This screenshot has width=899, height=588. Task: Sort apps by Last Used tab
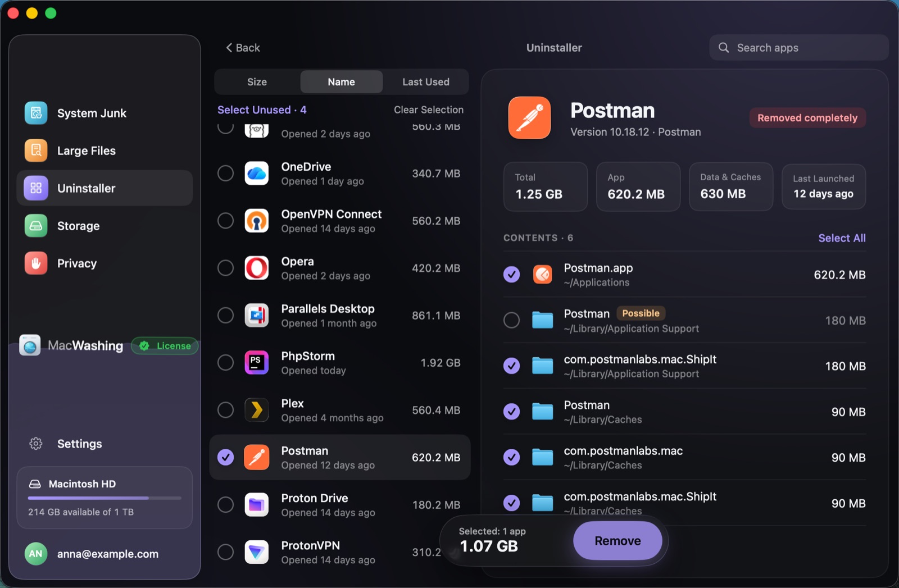tap(426, 82)
